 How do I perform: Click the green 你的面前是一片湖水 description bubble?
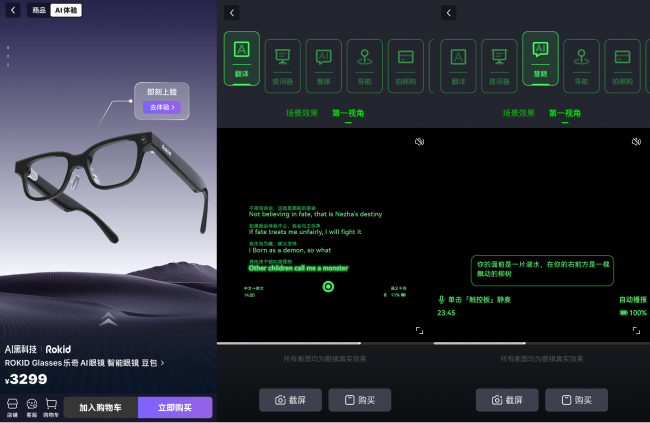(542, 270)
